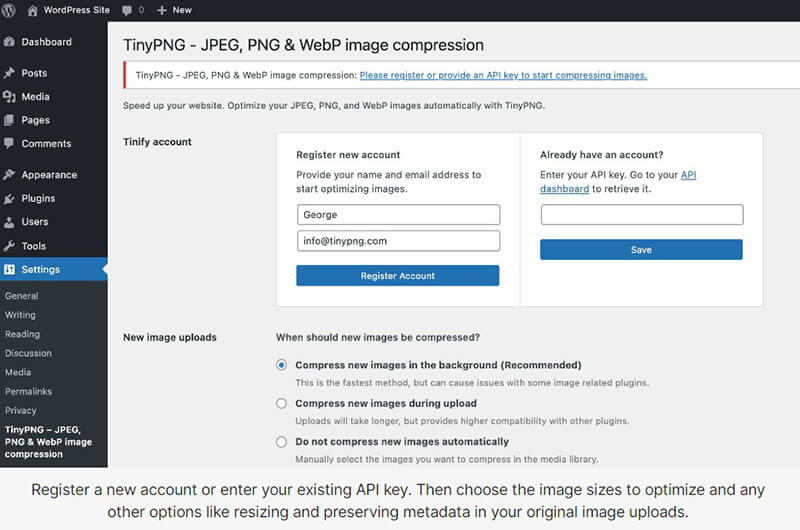800x530 pixels.
Task: Open Dashboard via its gauge icon
Action: point(9,42)
